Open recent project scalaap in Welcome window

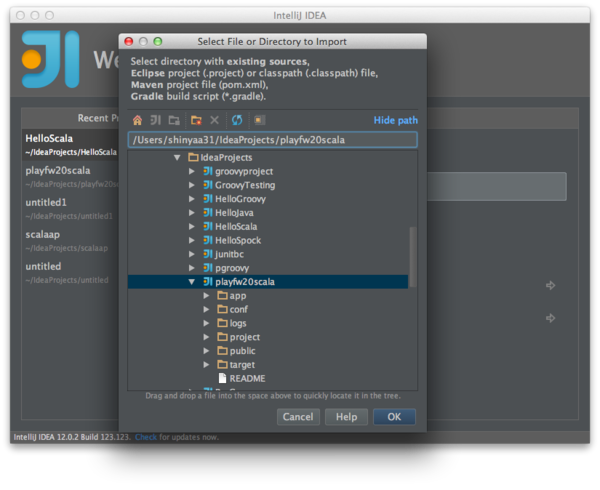click(x=71, y=241)
